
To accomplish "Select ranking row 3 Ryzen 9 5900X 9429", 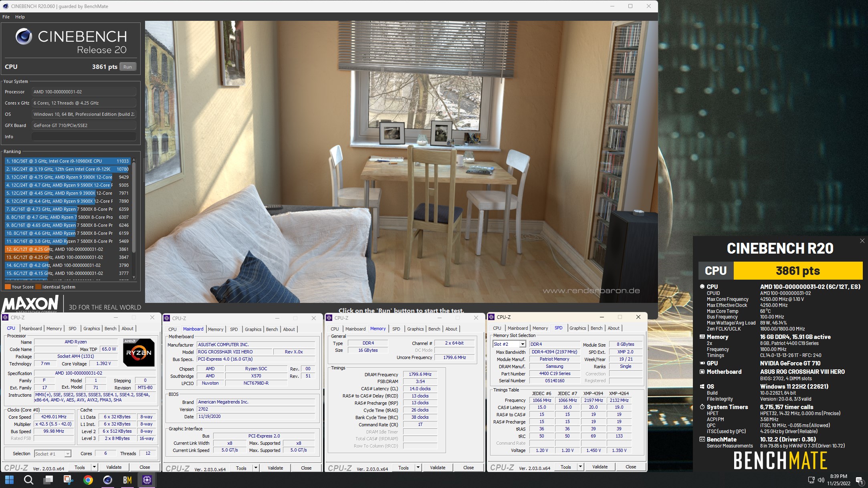I will (68, 177).
